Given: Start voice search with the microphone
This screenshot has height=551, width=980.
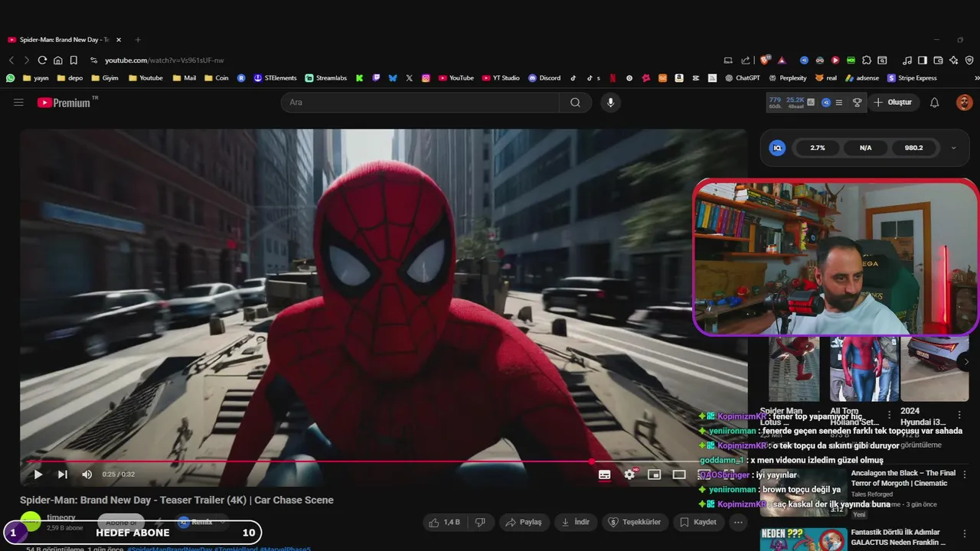Looking at the screenshot, I should tap(610, 103).
